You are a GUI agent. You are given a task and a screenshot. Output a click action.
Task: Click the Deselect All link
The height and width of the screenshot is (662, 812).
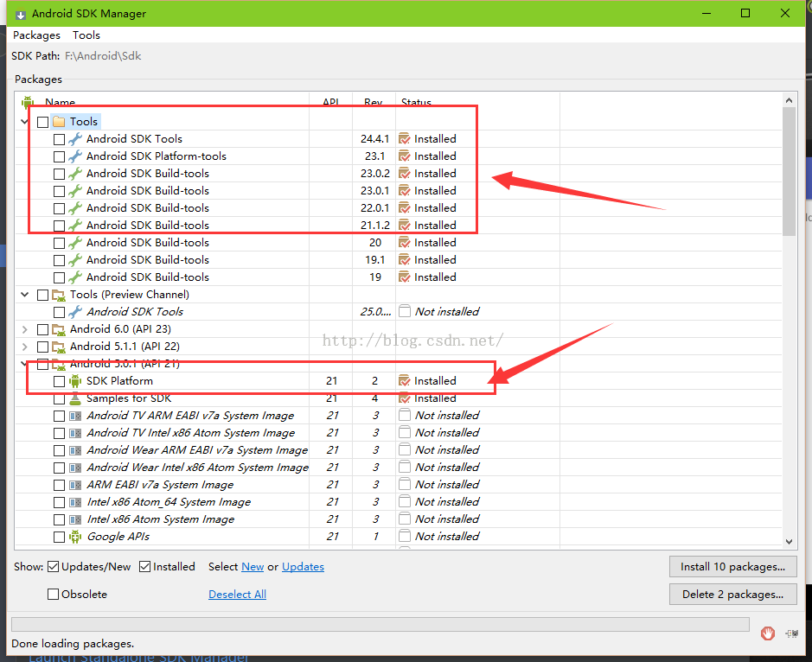click(237, 595)
